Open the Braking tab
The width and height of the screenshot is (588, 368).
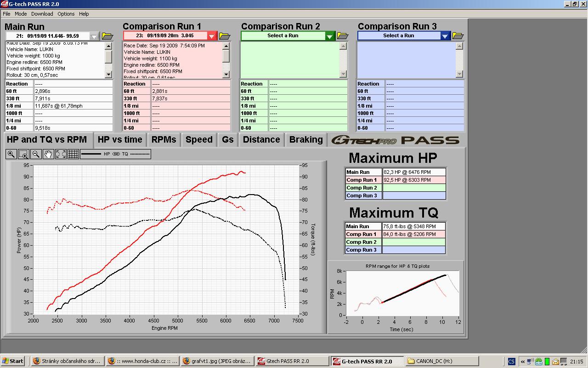pos(305,140)
